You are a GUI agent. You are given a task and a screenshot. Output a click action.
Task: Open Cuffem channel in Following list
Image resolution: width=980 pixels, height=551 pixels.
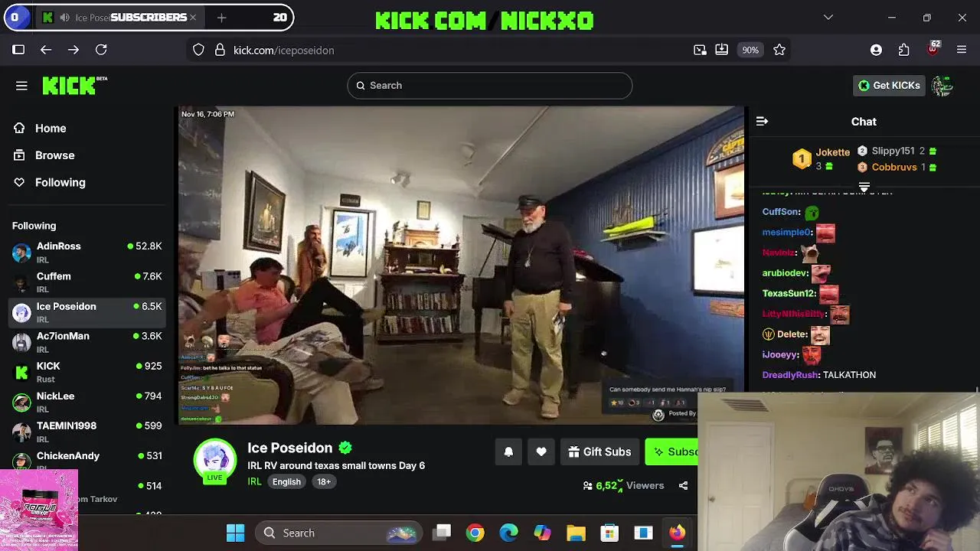[x=87, y=282]
